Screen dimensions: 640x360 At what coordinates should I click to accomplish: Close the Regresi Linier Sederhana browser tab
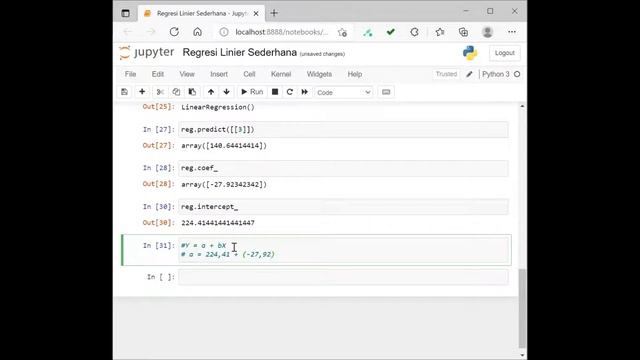256,13
